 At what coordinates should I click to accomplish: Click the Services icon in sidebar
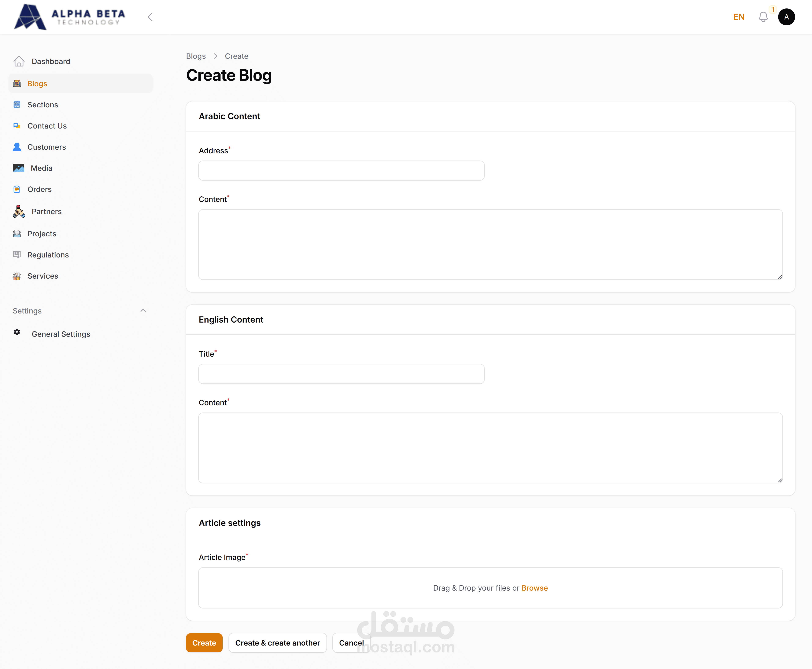click(x=17, y=276)
